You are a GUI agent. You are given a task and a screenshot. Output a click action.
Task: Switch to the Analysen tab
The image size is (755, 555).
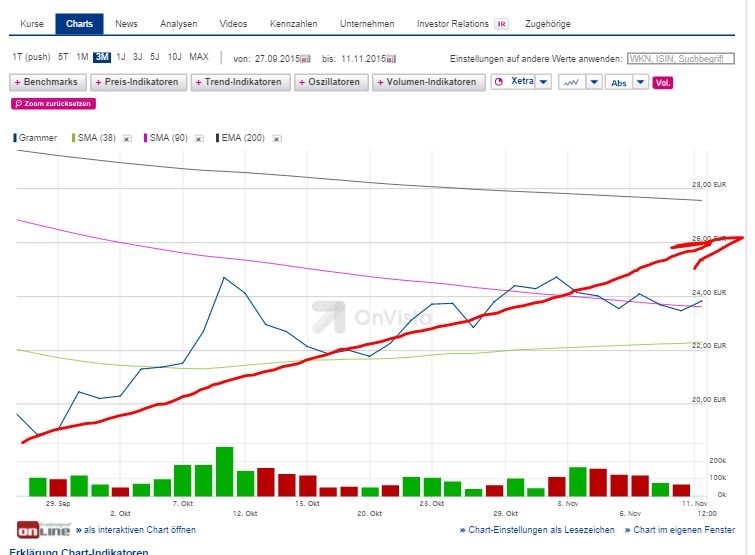click(179, 24)
